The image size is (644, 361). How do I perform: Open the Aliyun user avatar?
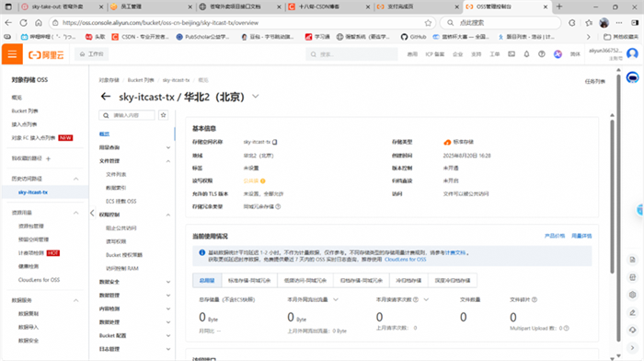click(x=633, y=53)
